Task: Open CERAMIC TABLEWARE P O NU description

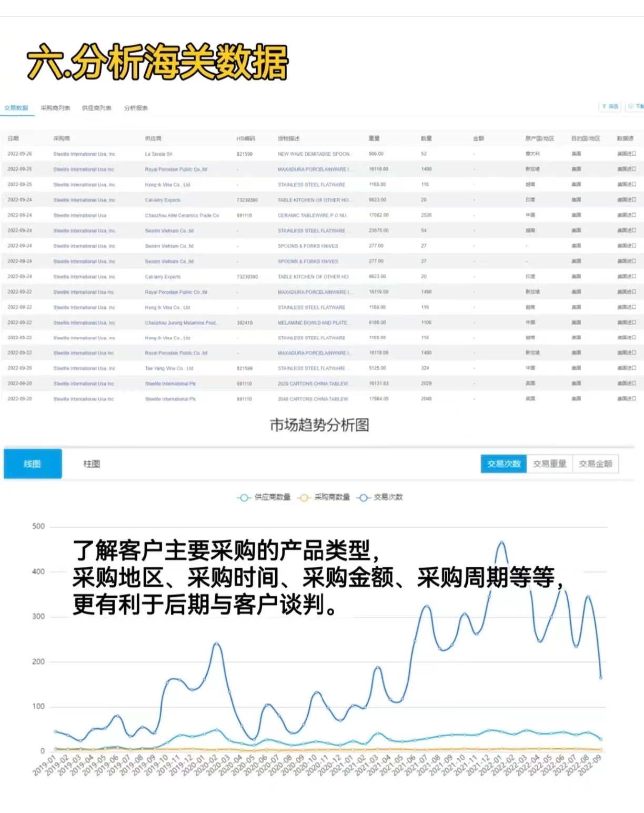Action: [x=312, y=215]
